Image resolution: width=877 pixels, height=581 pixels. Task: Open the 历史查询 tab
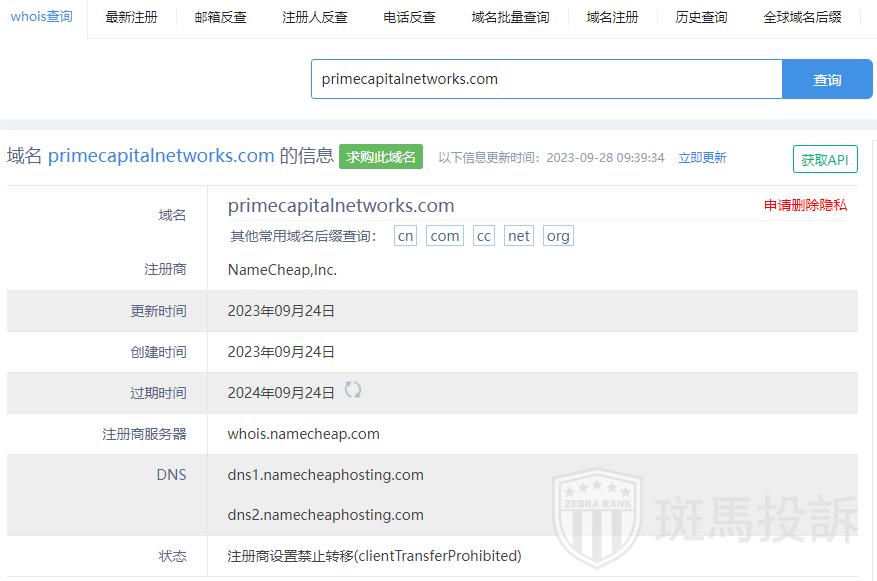(x=701, y=17)
